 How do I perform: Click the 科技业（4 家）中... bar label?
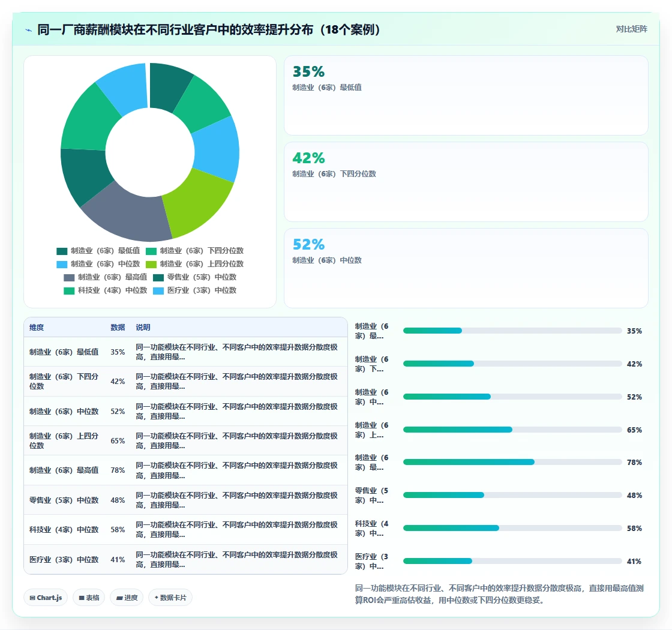(371, 529)
